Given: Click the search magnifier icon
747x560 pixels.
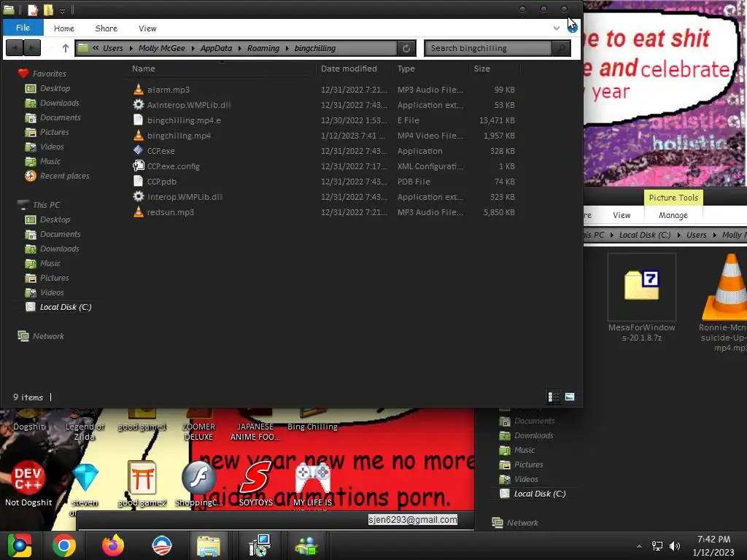Looking at the screenshot, I should click(561, 48).
